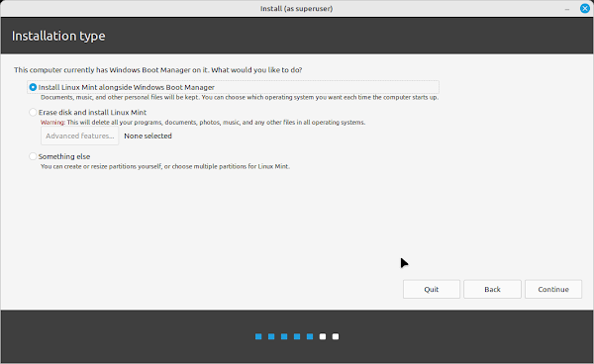This screenshot has width=594, height=364.
Task: Close the installer window
Action: [x=584, y=8]
